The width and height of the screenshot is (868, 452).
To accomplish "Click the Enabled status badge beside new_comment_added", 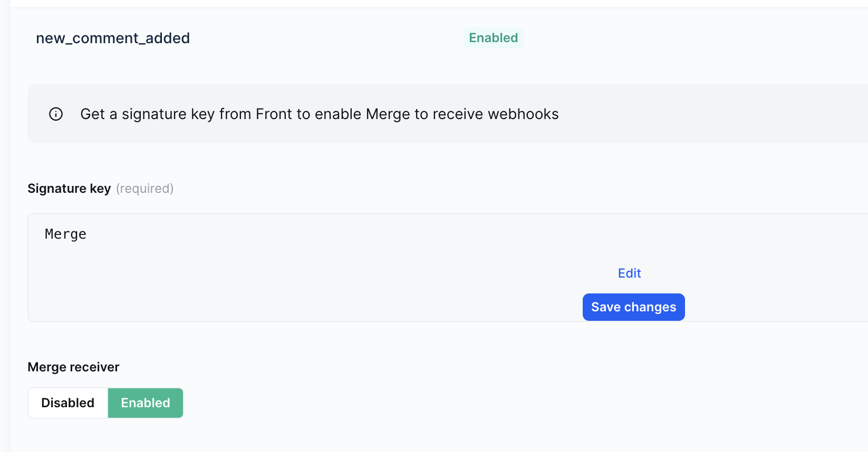I will pyautogui.click(x=493, y=38).
